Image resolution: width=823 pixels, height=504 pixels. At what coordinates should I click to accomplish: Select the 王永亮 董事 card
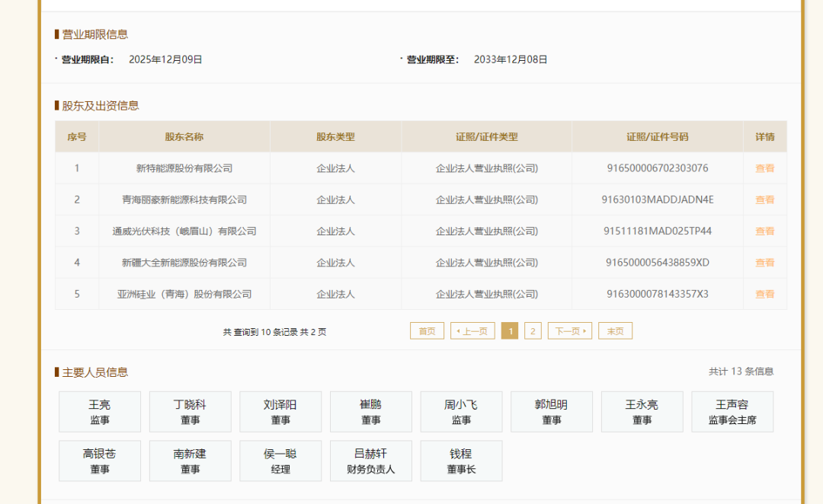coord(642,412)
